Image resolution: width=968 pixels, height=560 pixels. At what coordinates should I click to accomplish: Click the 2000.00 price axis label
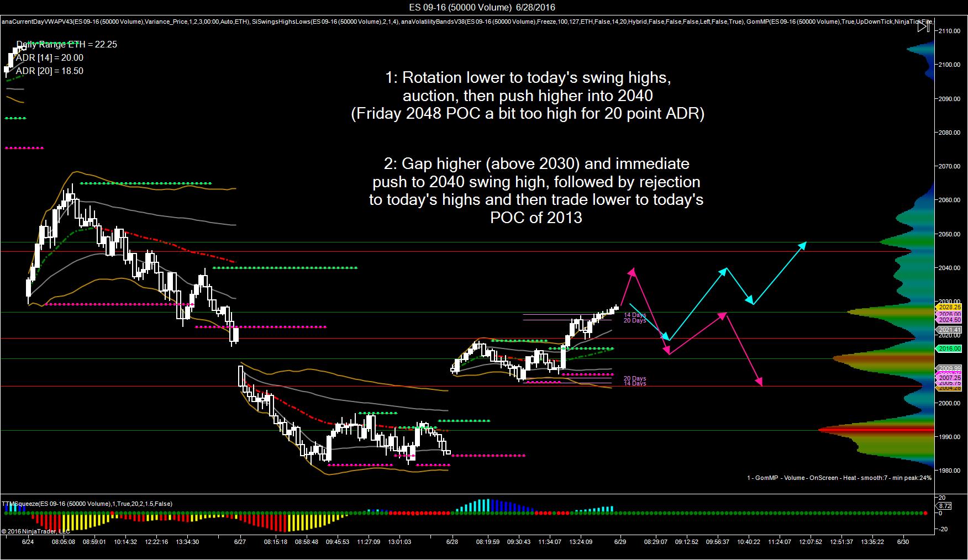click(949, 403)
